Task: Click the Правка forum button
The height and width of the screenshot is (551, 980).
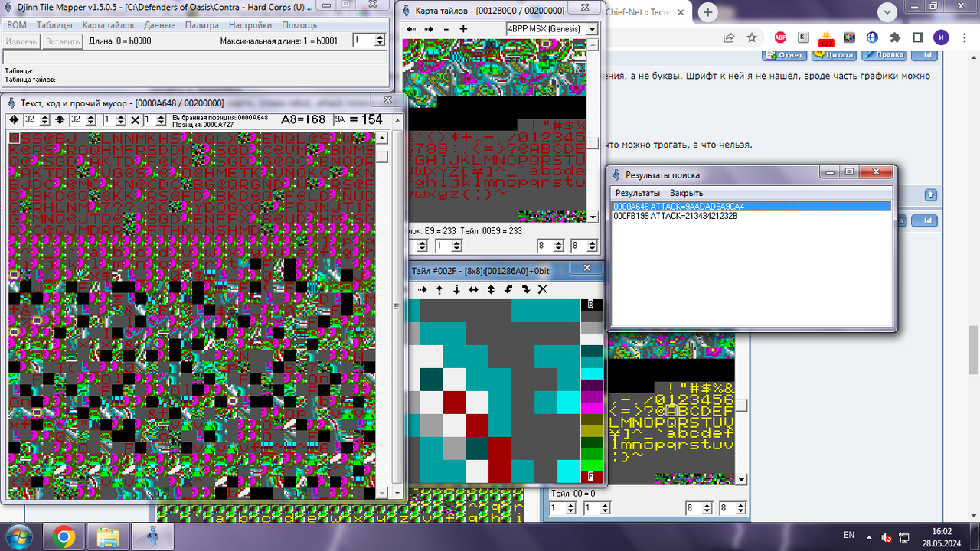Action: point(884,55)
